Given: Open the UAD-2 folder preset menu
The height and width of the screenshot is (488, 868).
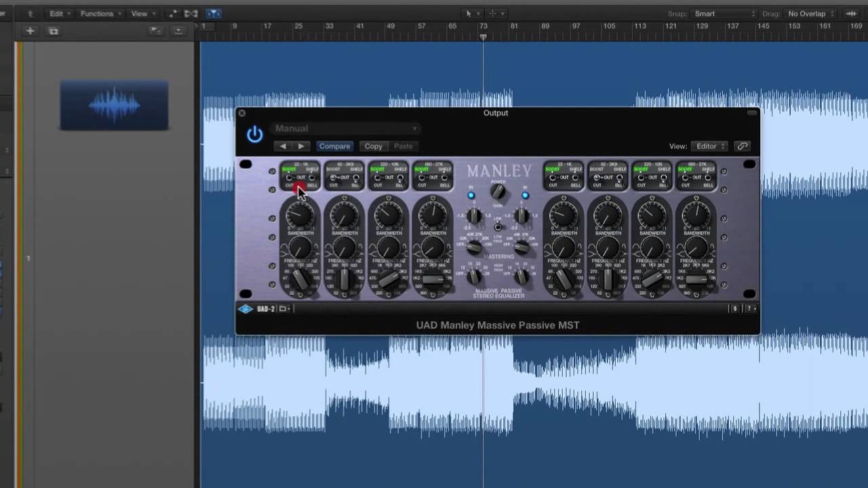Looking at the screenshot, I should tap(284, 309).
